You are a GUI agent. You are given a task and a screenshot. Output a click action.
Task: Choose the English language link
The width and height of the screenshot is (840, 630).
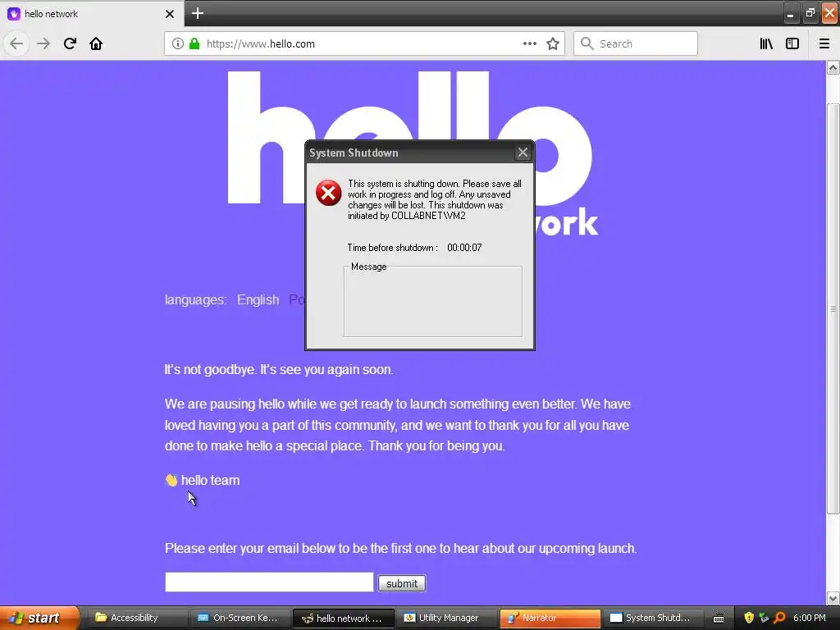258,299
